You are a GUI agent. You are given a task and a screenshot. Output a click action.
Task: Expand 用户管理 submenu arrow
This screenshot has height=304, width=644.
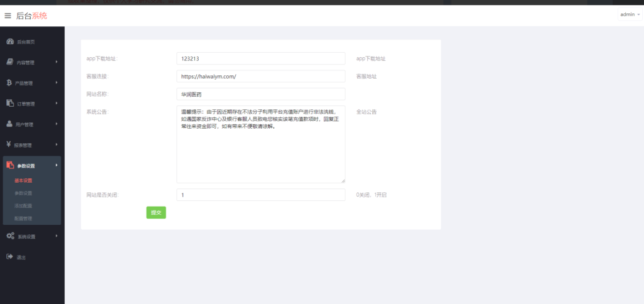[x=56, y=124]
